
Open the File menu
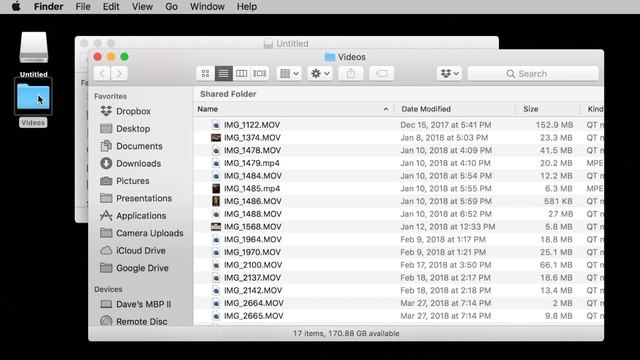[x=83, y=7]
